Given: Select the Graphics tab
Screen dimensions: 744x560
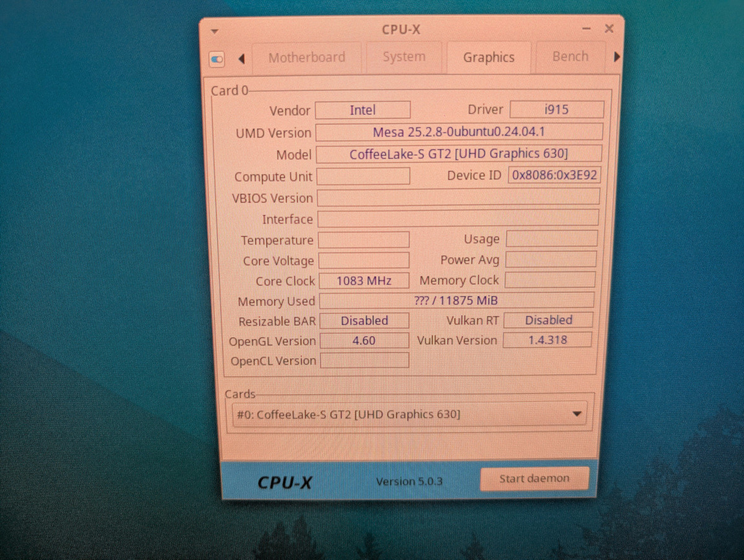Looking at the screenshot, I should pos(489,57).
